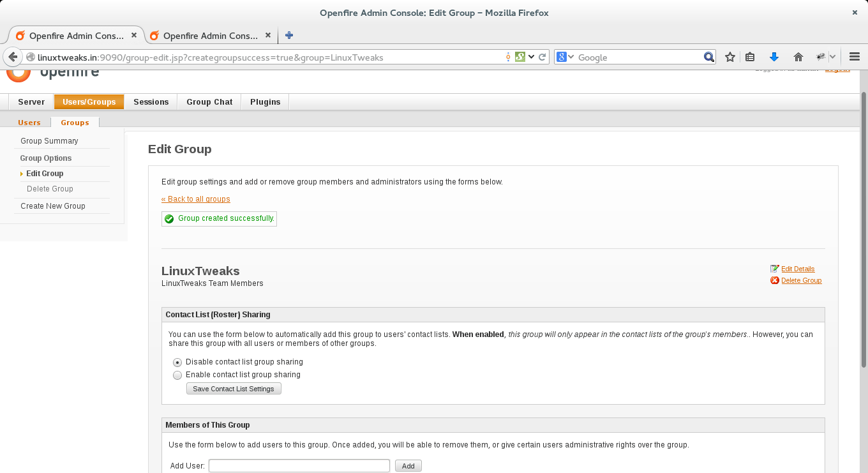868x473 pixels.
Task: Select Delete Group in the sidebar
Action: pyautogui.click(x=50, y=189)
